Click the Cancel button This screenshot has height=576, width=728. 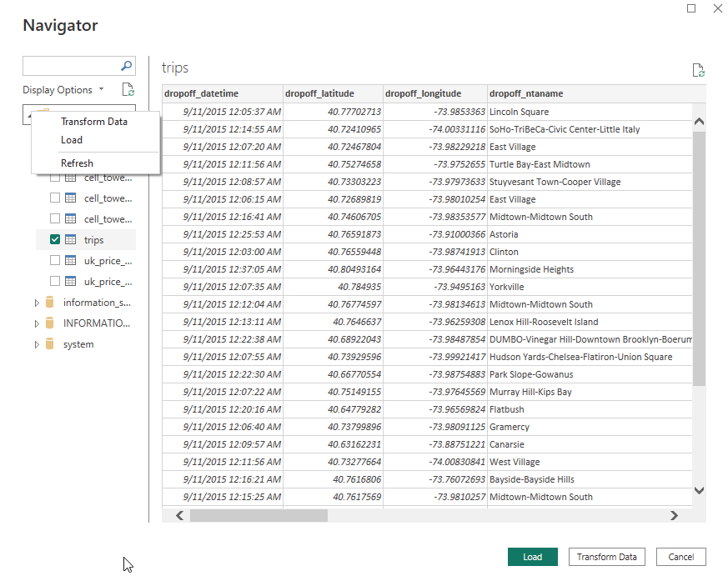point(680,557)
